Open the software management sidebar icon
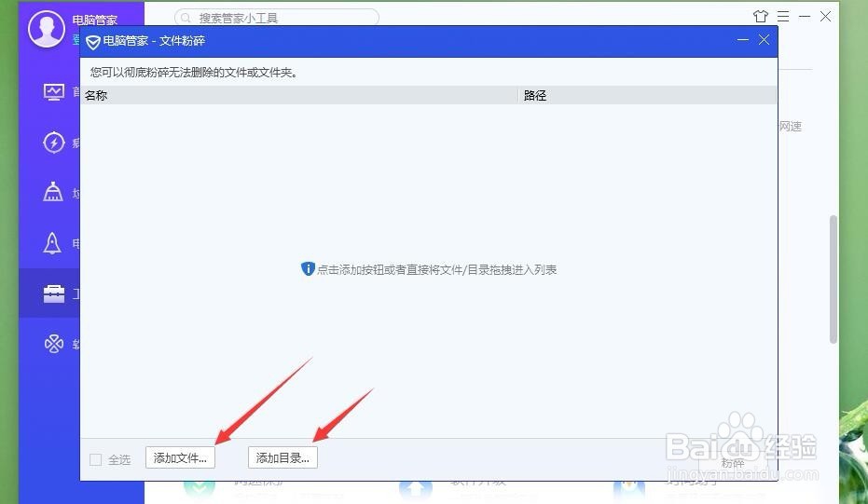The image size is (868, 504). 54,344
